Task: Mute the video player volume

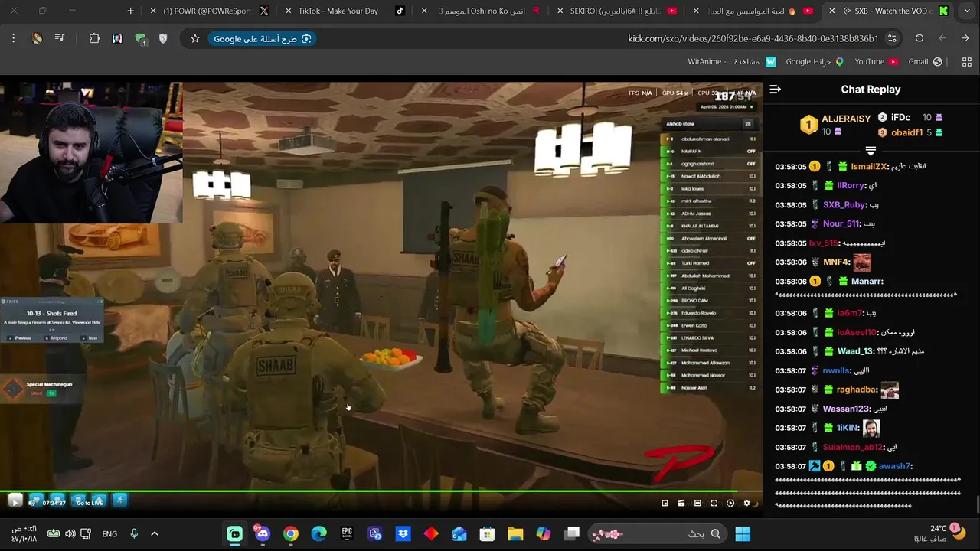Action: click(x=33, y=502)
